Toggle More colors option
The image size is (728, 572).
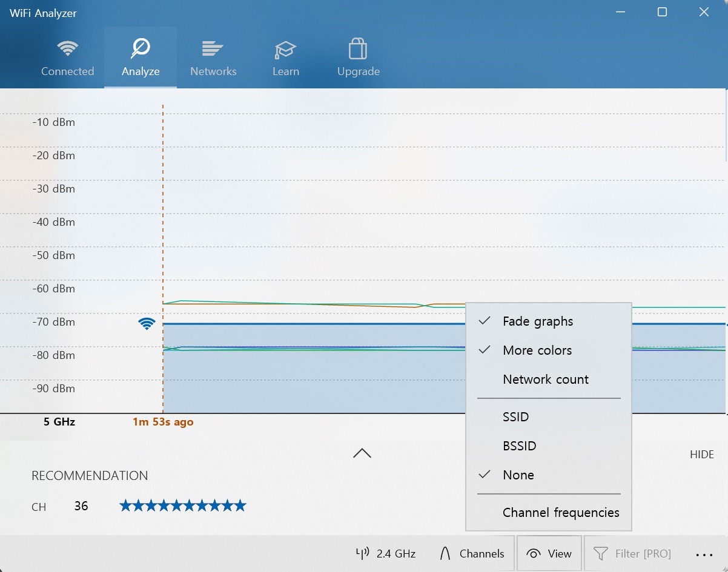click(549, 350)
